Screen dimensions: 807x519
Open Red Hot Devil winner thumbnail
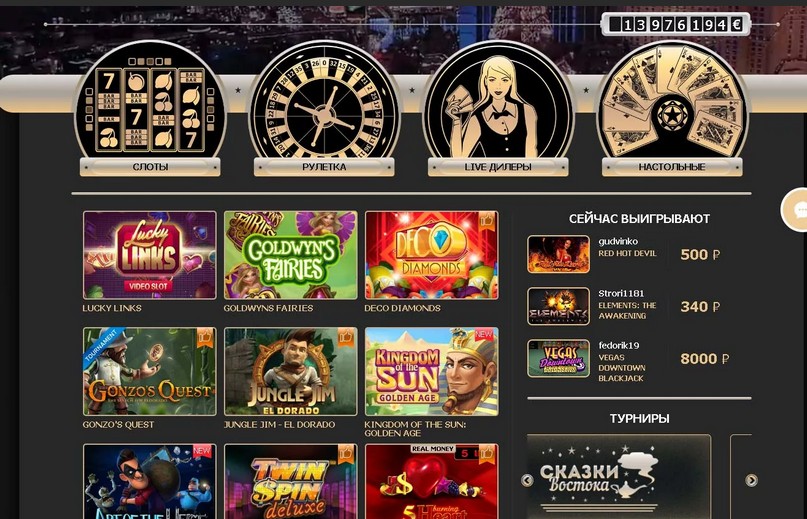coord(558,254)
